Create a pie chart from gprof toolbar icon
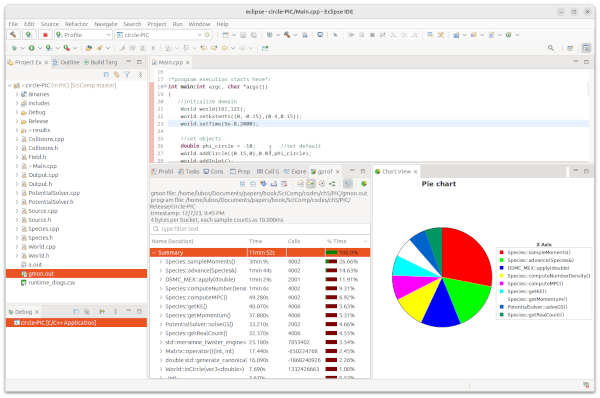The height and width of the screenshot is (398, 600). (x=364, y=184)
